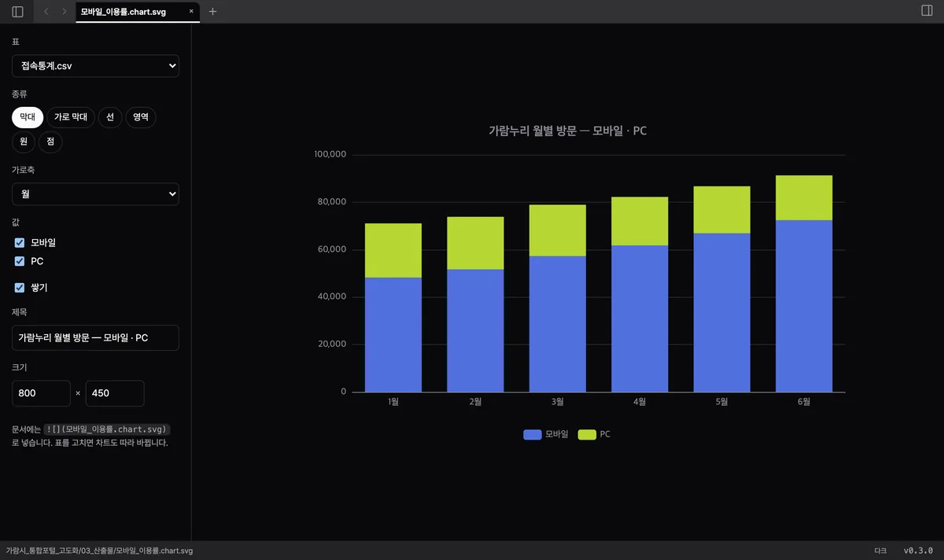Click the v0.3.0 version label
Screen dimensions: 944x560
pyautogui.click(x=918, y=551)
